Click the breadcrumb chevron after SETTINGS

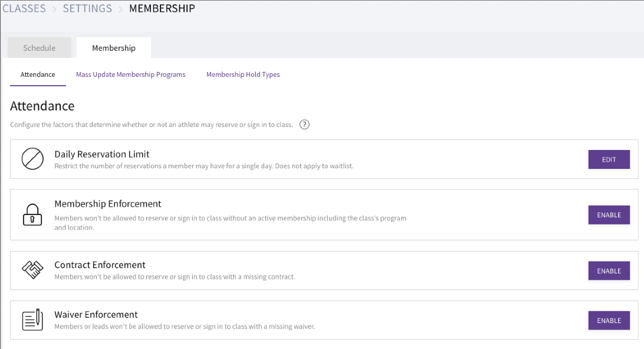coord(120,9)
